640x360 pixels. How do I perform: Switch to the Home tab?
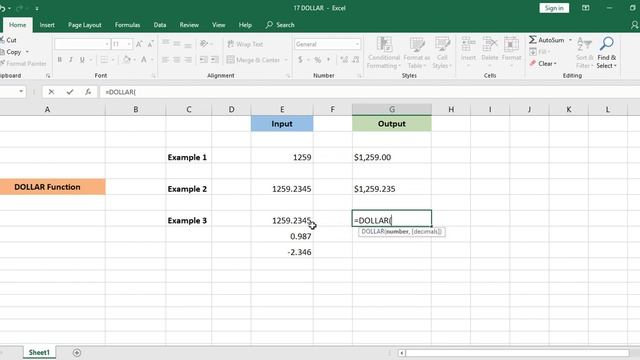click(18, 25)
